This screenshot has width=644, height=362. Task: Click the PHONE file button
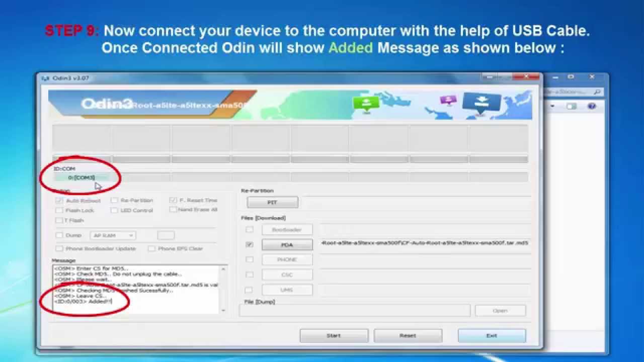tap(287, 259)
